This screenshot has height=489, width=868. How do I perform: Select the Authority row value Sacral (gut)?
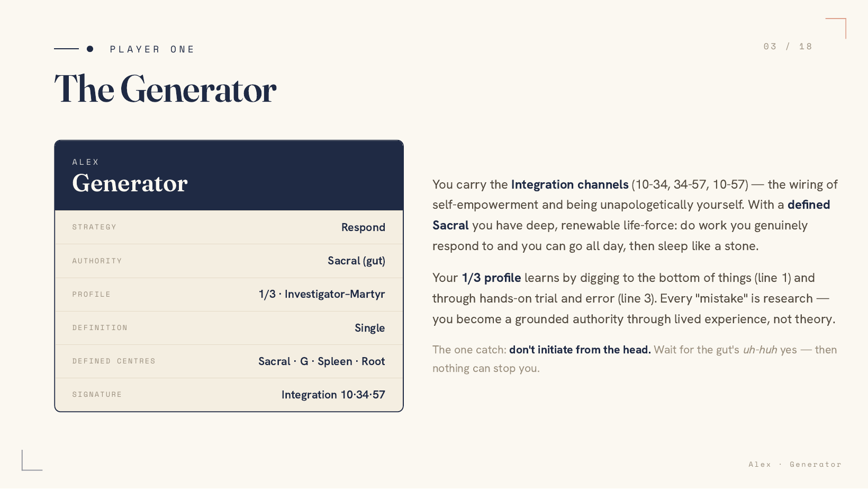(x=356, y=261)
